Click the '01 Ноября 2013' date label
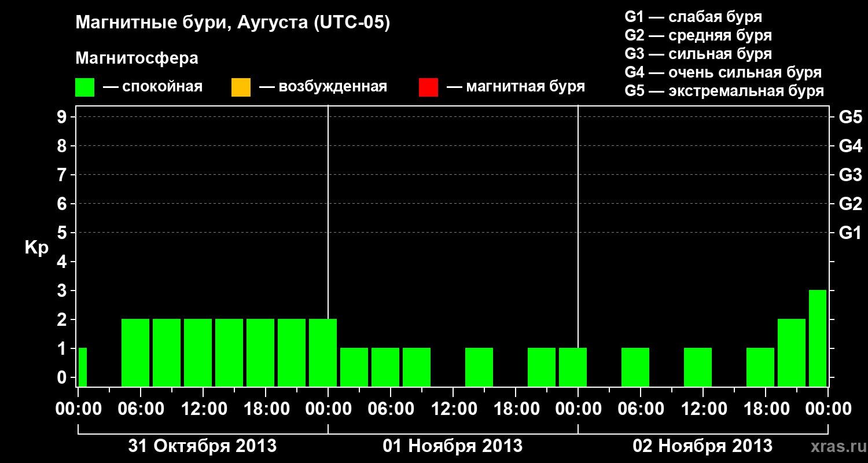 [x=453, y=446]
